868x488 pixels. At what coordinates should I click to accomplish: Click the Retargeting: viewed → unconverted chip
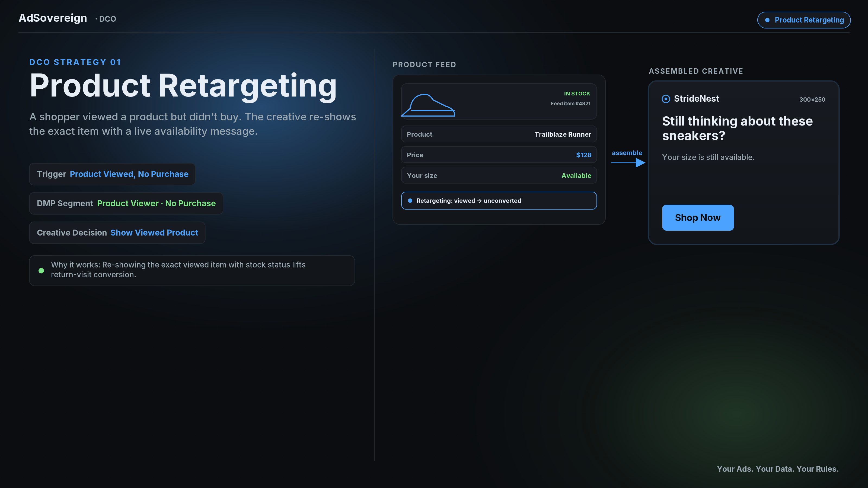pos(499,201)
